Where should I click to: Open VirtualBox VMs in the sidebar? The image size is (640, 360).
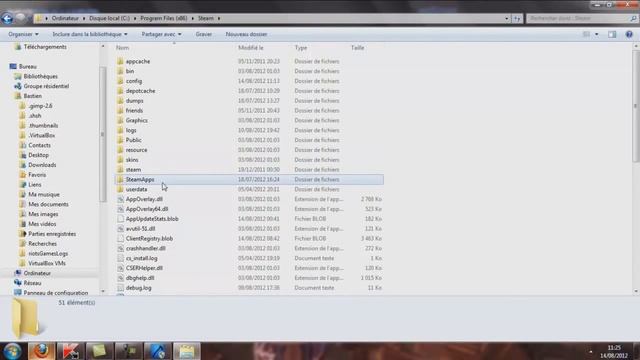tap(47, 263)
